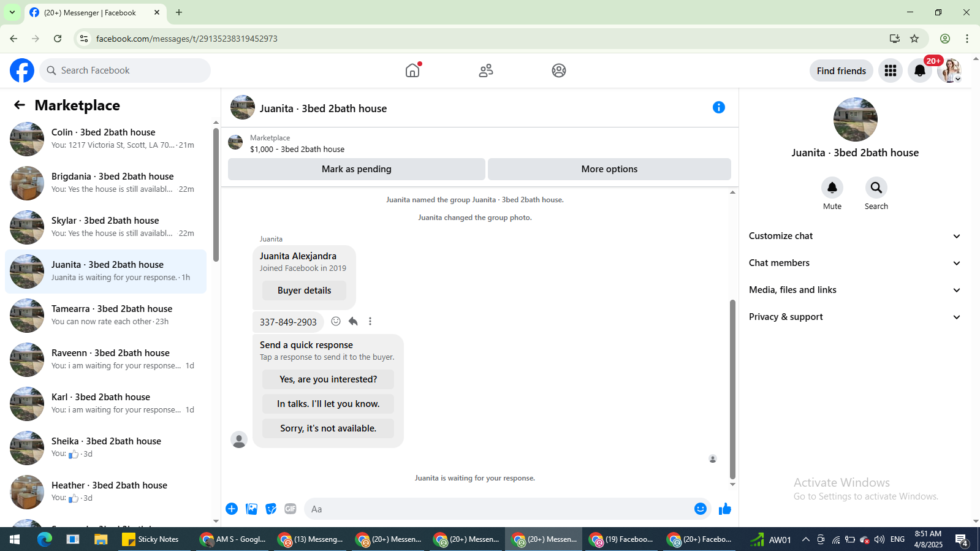Send 'Sorry, it's not available.' response
The width and height of the screenshot is (980, 551).
pos(328,428)
